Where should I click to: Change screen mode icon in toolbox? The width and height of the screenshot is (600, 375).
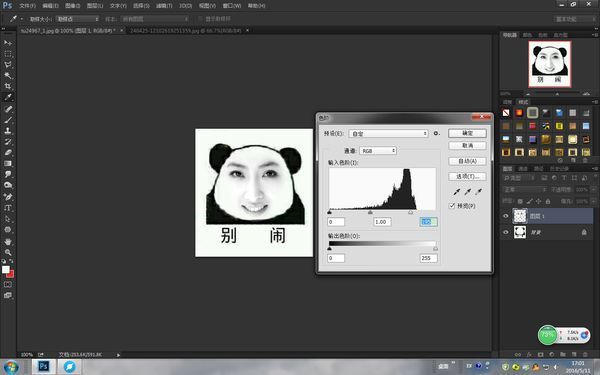(x=8, y=295)
